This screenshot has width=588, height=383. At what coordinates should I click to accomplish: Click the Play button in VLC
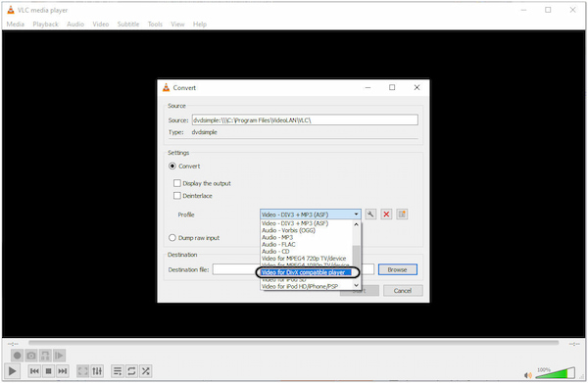click(12, 371)
